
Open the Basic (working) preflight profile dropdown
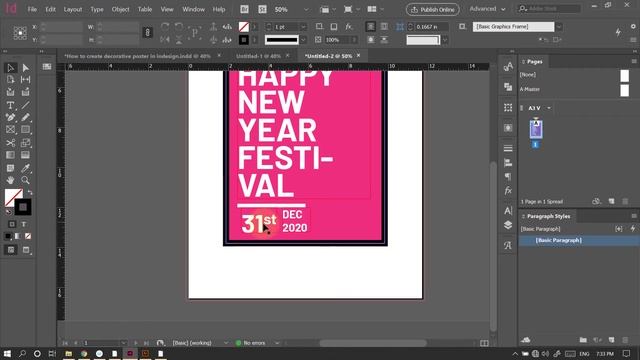(x=226, y=343)
